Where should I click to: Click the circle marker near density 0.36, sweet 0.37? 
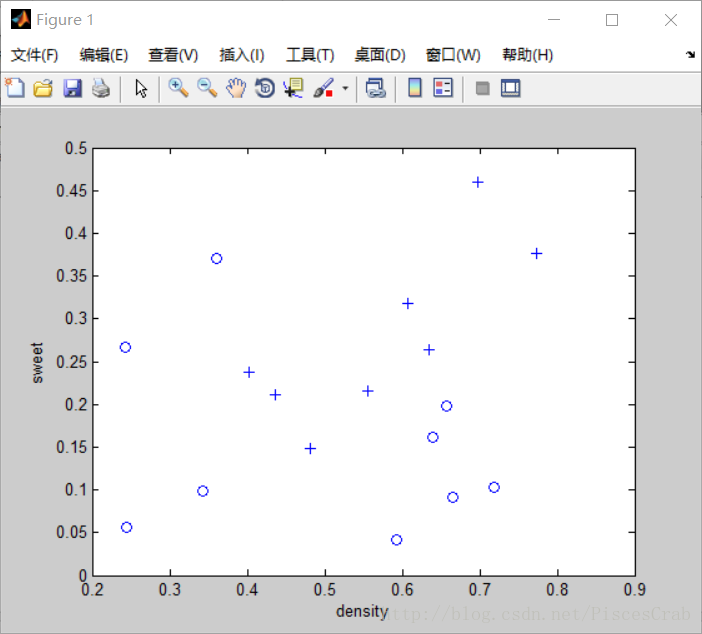click(217, 258)
